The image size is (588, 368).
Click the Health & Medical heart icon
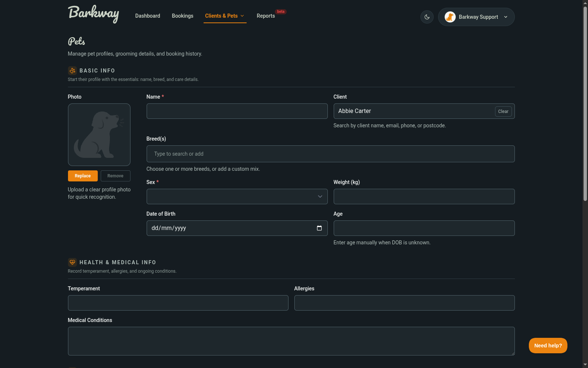click(72, 262)
